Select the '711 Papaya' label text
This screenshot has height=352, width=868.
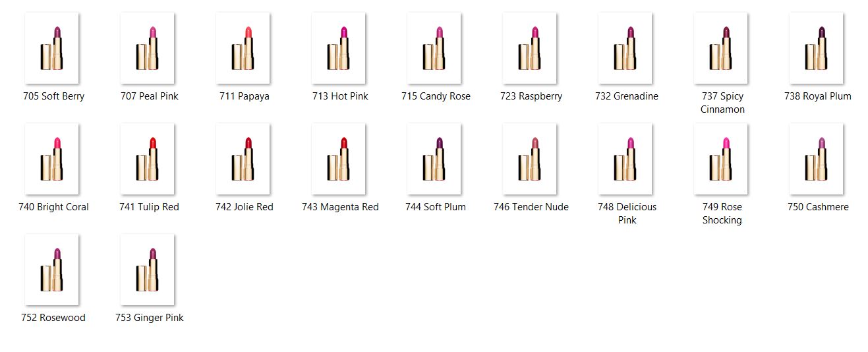pos(245,96)
